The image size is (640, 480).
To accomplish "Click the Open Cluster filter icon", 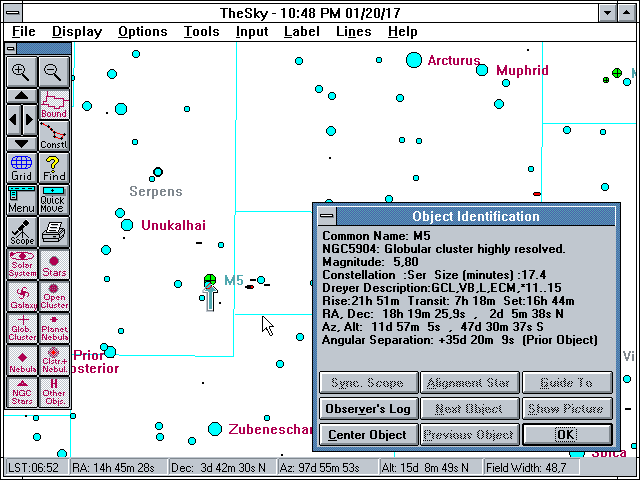I will click(x=53, y=296).
